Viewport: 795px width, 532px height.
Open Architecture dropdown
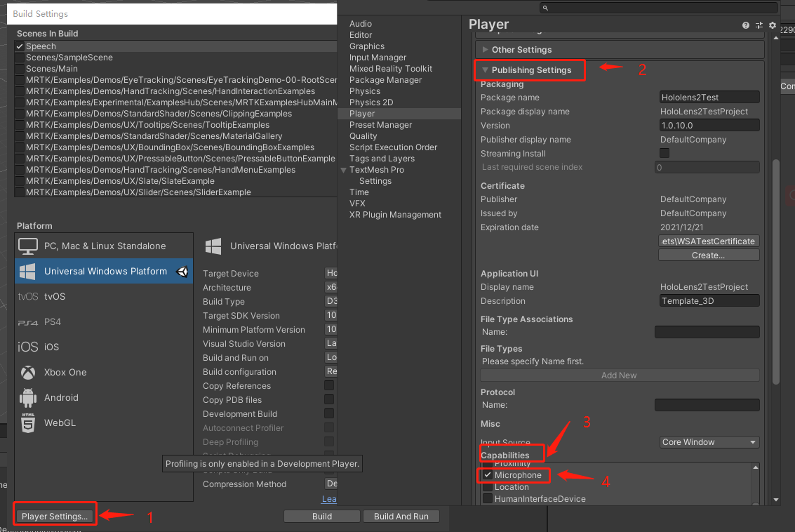pyautogui.click(x=330, y=287)
